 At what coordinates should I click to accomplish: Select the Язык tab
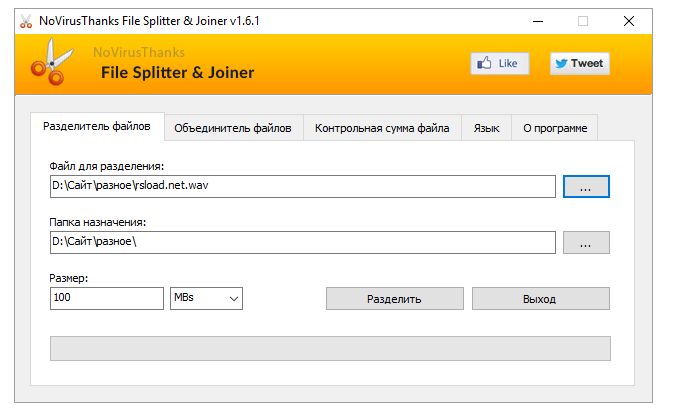pyautogui.click(x=486, y=128)
